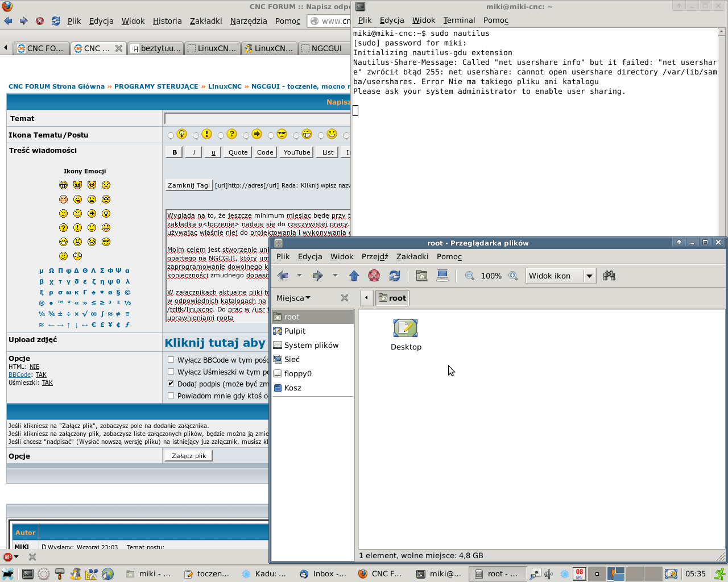Viewport: 728px width, 582px height.
Task: Reload the root folder in file browser
Action: pyautogui.click(x=394, y=276)
